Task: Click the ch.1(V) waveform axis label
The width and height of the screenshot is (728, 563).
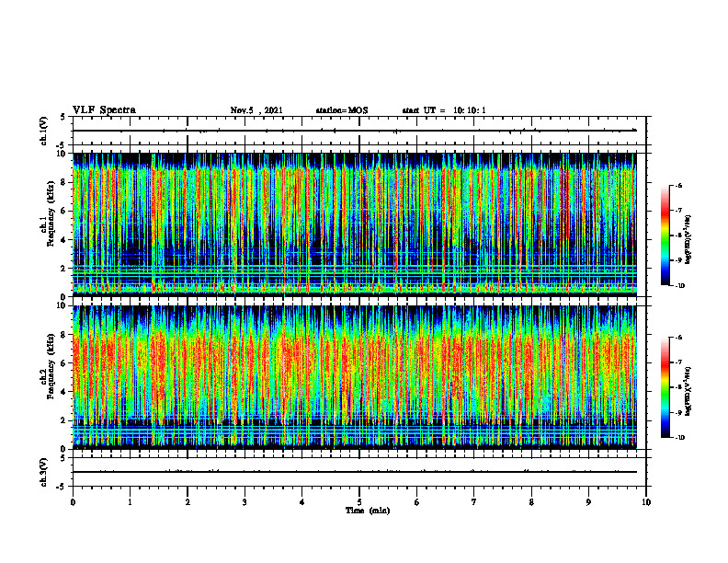Action: (x=43, y=131)
